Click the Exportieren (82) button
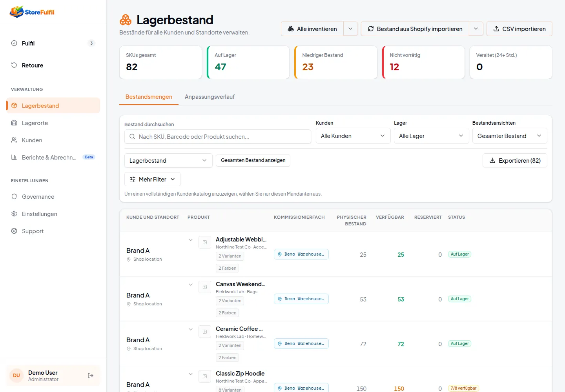 (515, 160)
